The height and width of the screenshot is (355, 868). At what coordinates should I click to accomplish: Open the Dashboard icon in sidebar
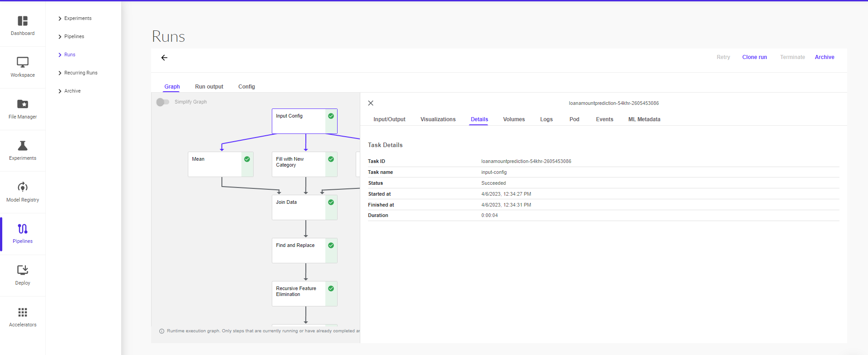(x=23, y=21)
